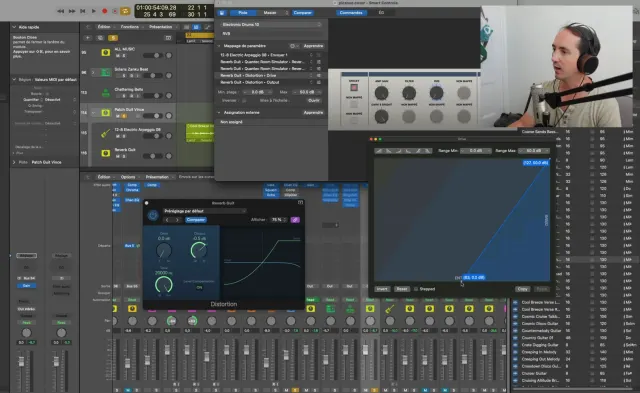Click the Reverb Guit track icon

[106, 153]
